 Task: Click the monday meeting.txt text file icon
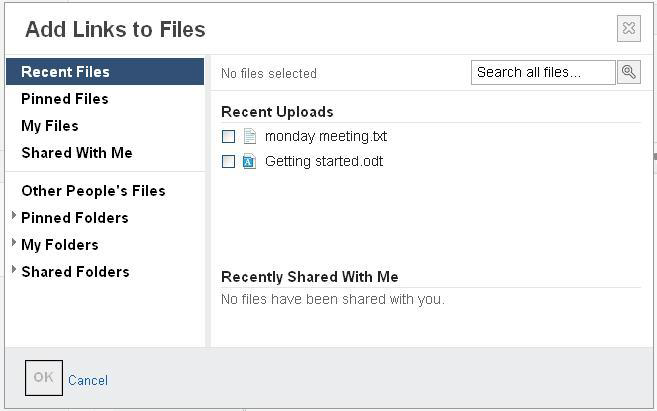[x=250, y=136]
